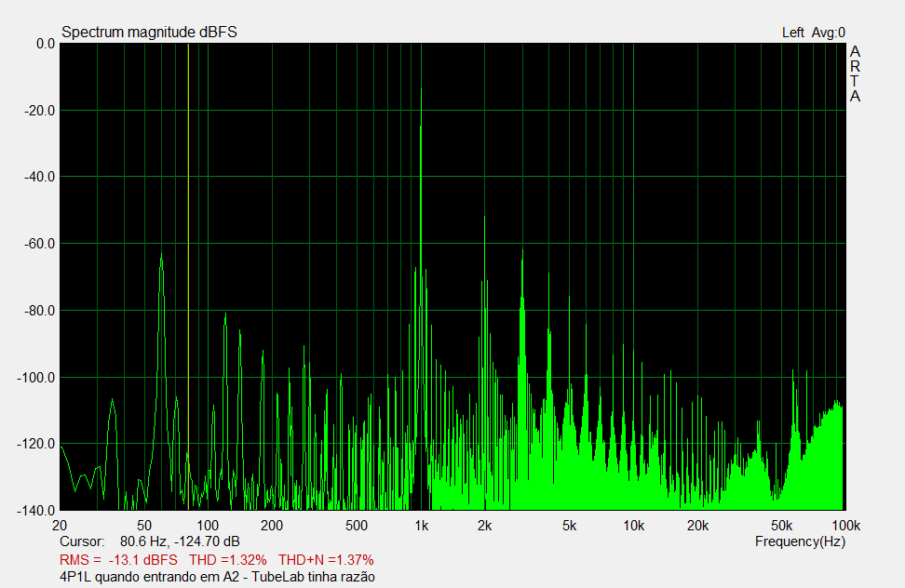Click the 'Frequency(Hz)' axis label
The height and width of the screenshot is (588, 905).
800,541
